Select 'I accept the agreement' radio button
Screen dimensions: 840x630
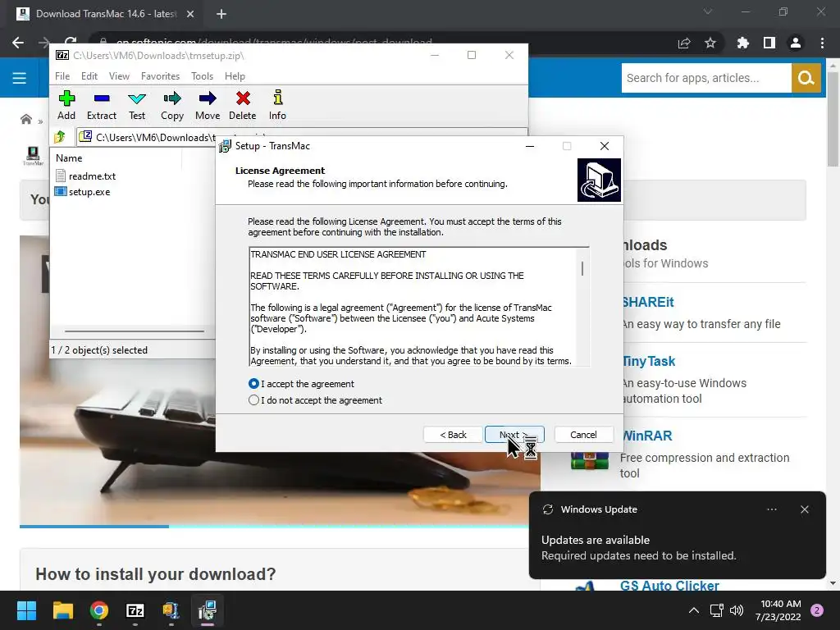[254, 384]
